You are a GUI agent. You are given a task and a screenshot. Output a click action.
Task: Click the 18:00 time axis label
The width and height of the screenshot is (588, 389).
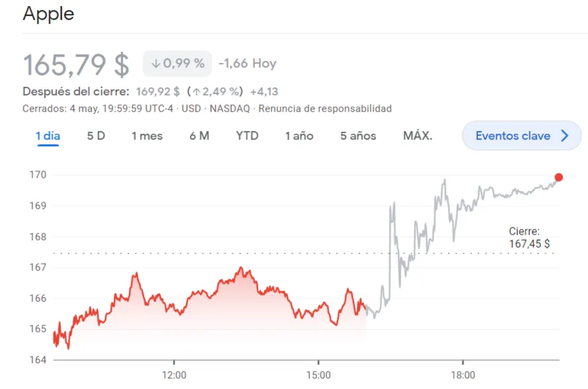click(x=462, y=375)
